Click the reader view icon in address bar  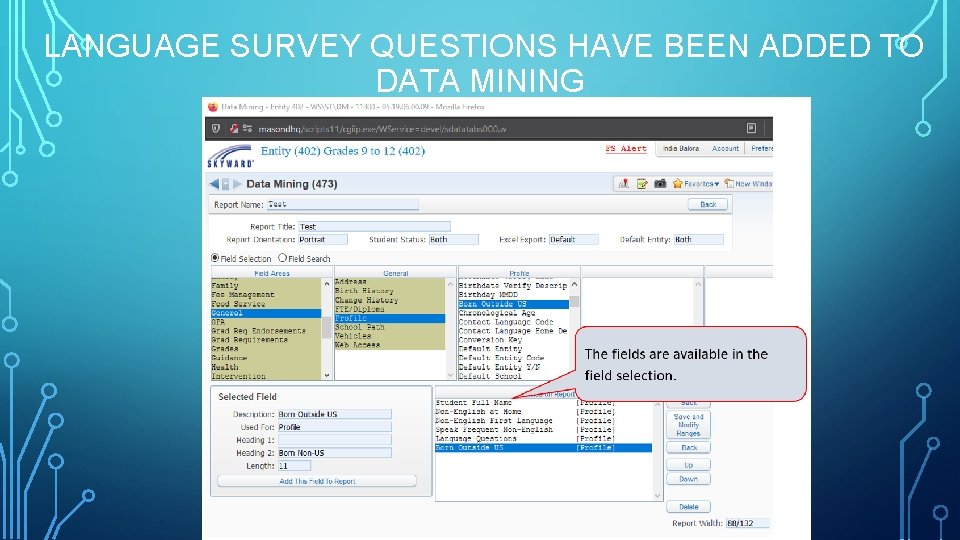pyautogui.click(x=751, y=128)
